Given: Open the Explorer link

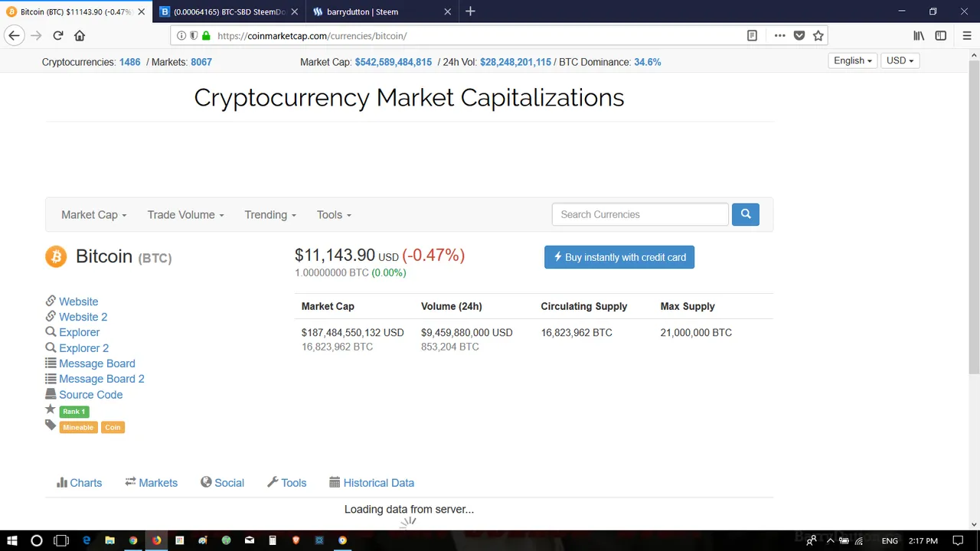Looking at the screenshot, I should coord(79,332).
